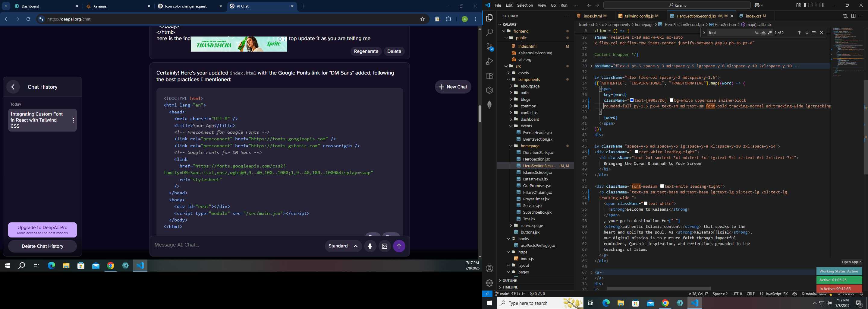This screenshot has height=309, width=868.
Task: Open the Search view in VS Code activity bar
Action: coord(489,32)
